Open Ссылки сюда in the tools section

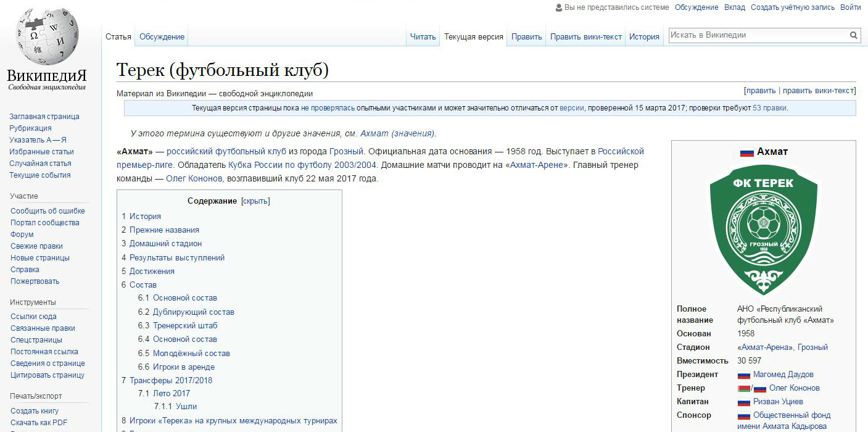33,317
